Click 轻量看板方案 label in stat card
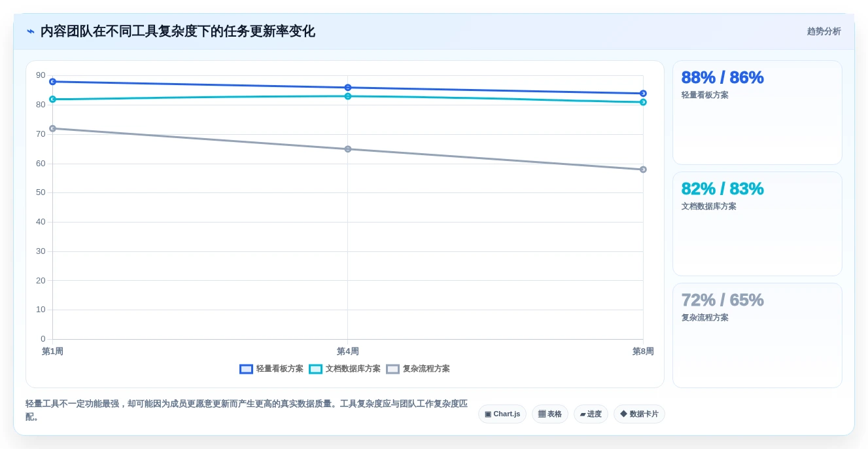 coord(704,95)
